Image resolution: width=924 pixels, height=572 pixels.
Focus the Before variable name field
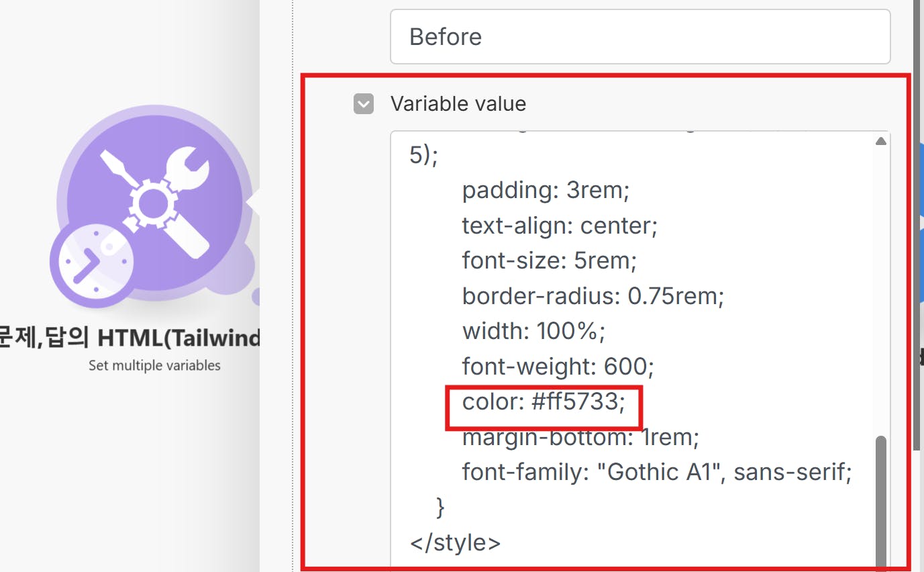pyautogui.click(x=640, y=36)
